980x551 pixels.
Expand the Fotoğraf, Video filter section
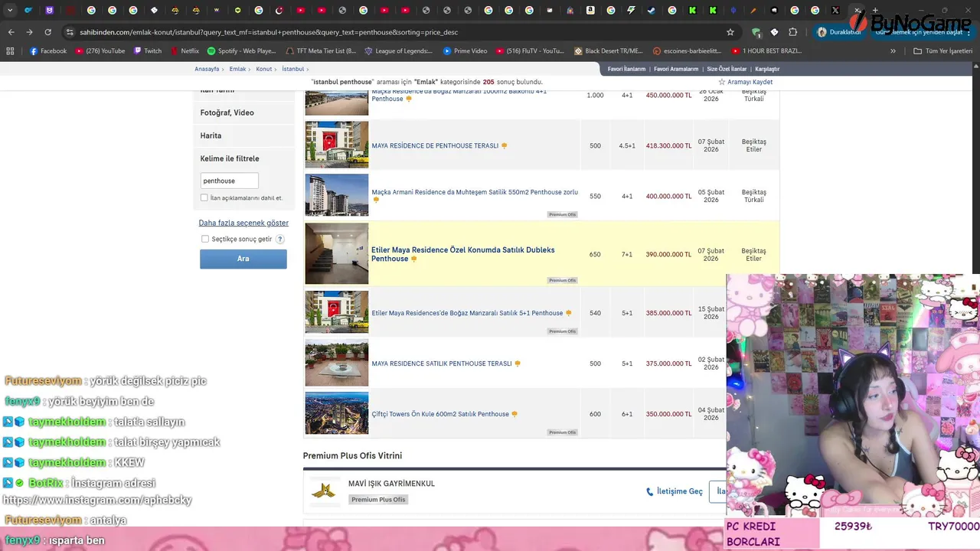point(243,112)
